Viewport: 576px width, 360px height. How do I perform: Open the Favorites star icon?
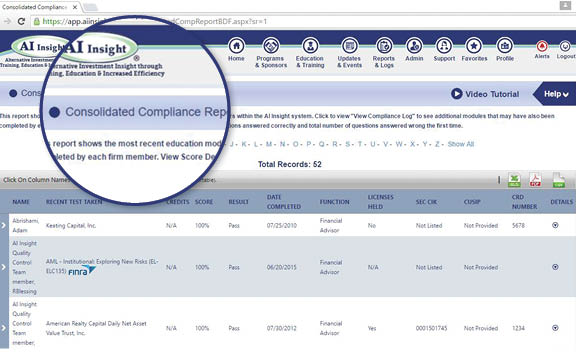(474, 46)
